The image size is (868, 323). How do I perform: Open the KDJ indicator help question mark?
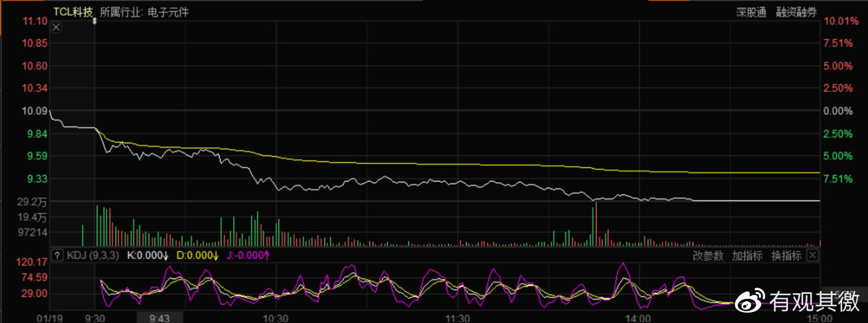click(57, 255)
